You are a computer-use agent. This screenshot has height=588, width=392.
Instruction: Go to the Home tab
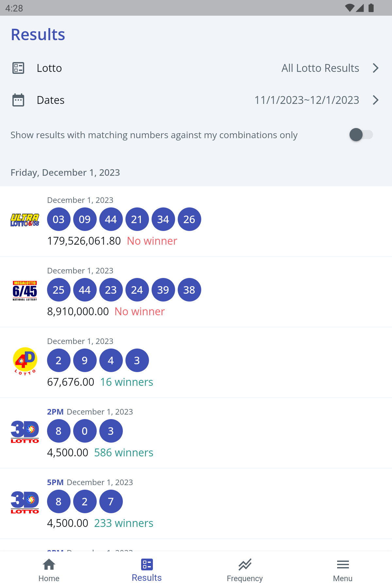click(49, 570)
